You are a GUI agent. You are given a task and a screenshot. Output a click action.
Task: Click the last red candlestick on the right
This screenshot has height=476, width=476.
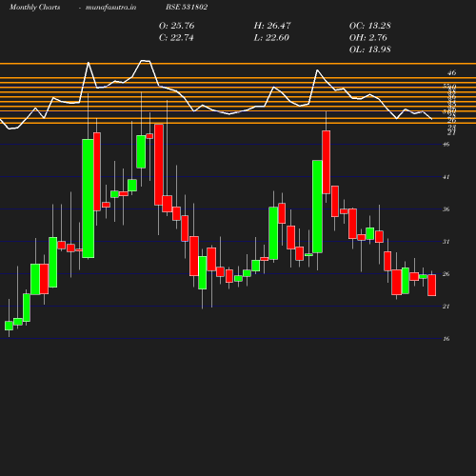pos(431,285)
